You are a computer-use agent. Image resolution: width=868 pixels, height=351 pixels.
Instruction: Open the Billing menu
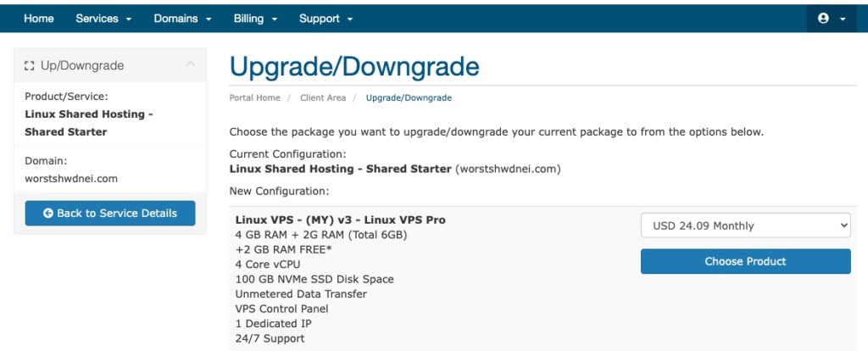(x=255, y=19)
